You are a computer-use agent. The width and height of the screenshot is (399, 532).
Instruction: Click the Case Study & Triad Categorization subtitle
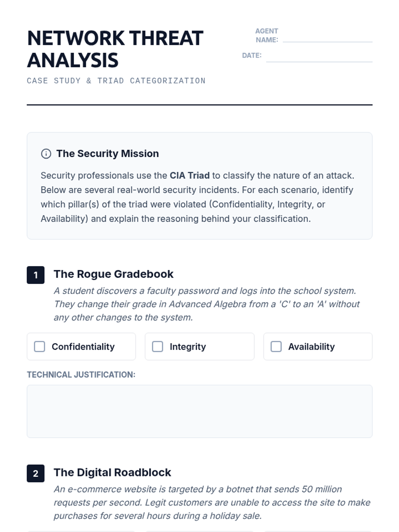coord(116,81)
